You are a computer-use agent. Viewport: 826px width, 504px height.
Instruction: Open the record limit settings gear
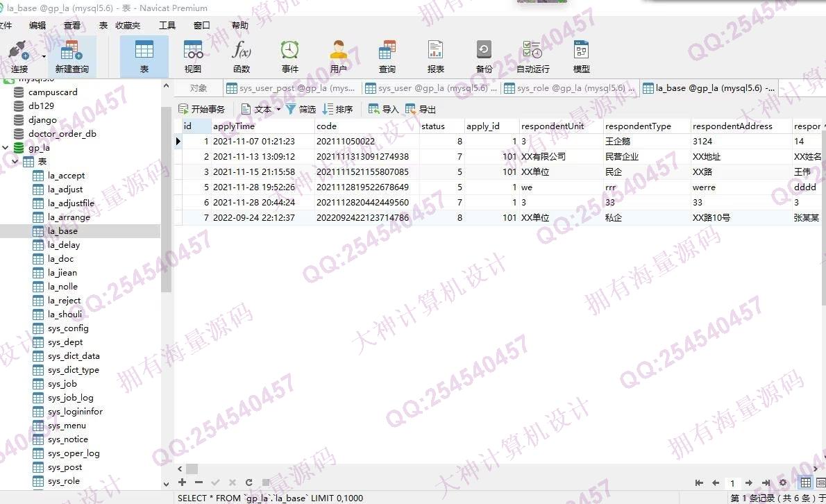783,482
